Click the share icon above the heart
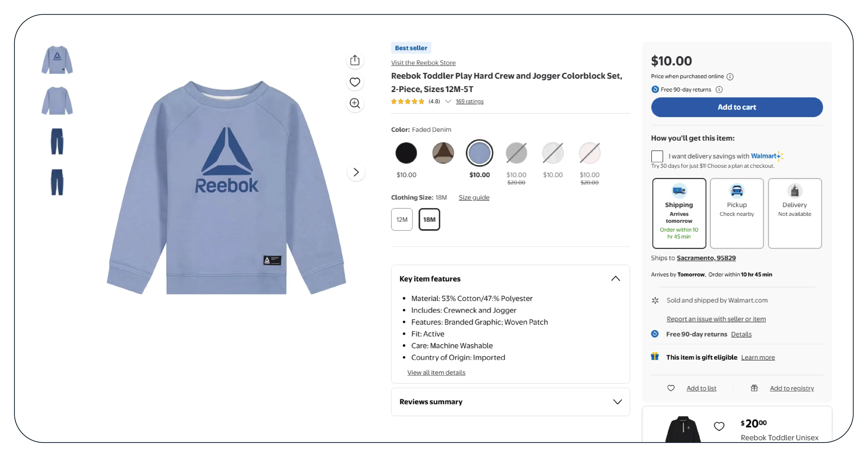868x457 pixels. tap(354, 60)
